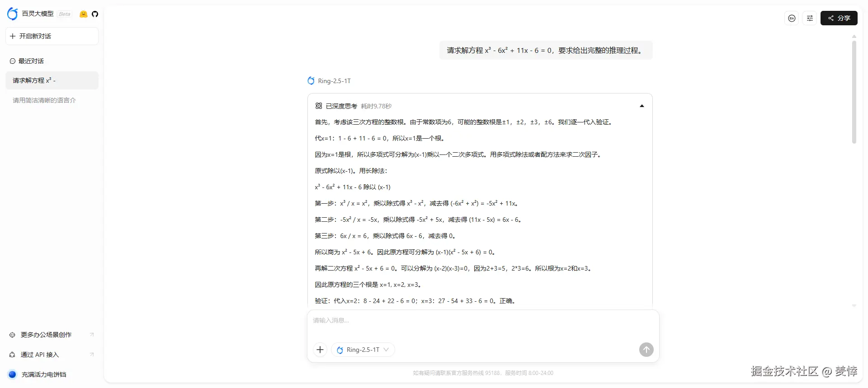
Task: Click the Bailing model logo icon
Action: pos(12,14)
